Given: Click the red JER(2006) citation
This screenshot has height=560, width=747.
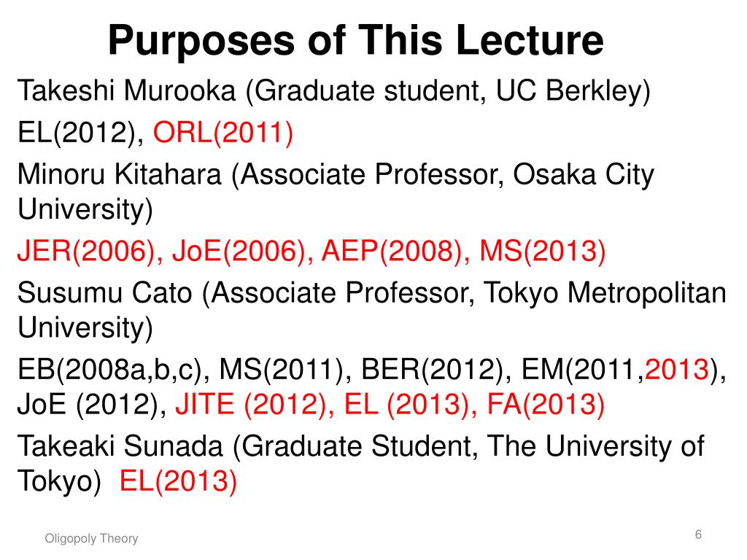Looking at the screenshot, I should (86, 251).
